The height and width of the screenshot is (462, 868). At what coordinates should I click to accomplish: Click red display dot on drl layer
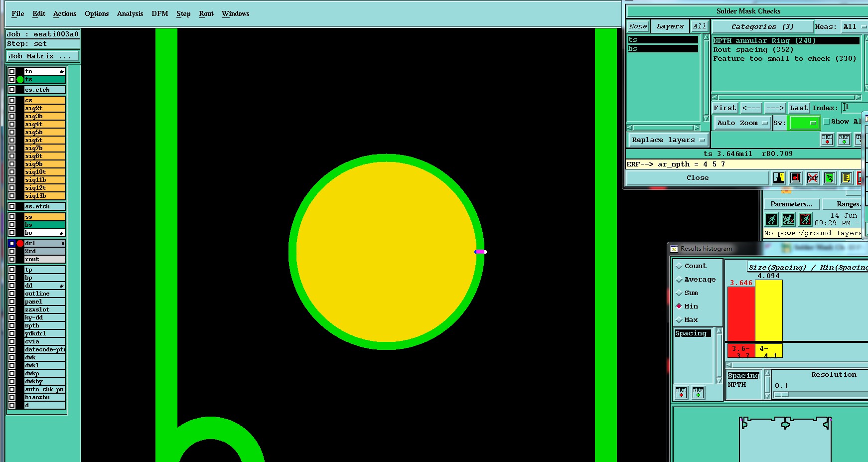(x=20, y=243)
